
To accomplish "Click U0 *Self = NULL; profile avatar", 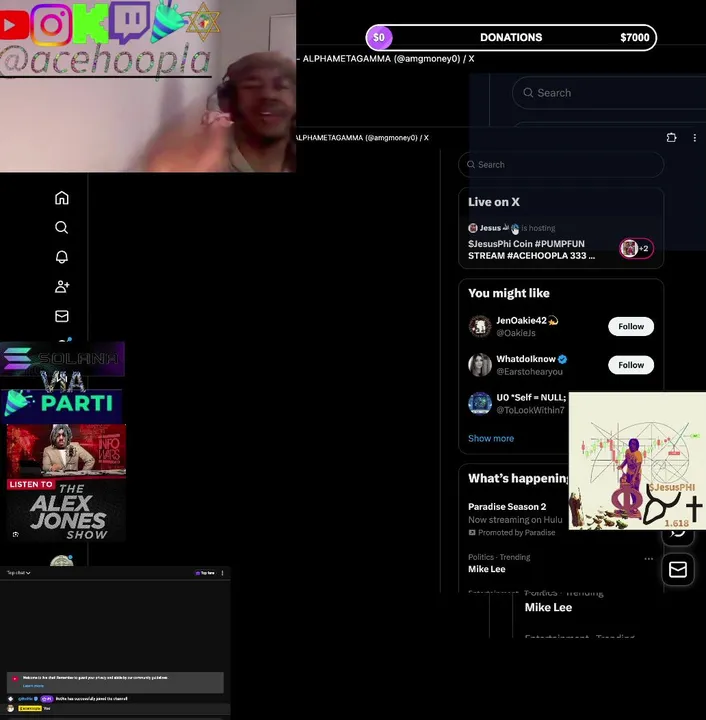I will [480, 404].
